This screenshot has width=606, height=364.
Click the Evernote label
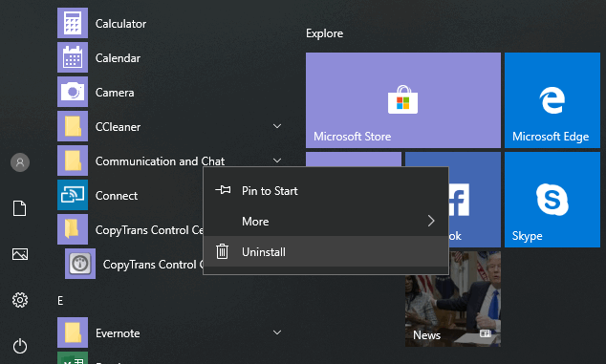(118, 333)
